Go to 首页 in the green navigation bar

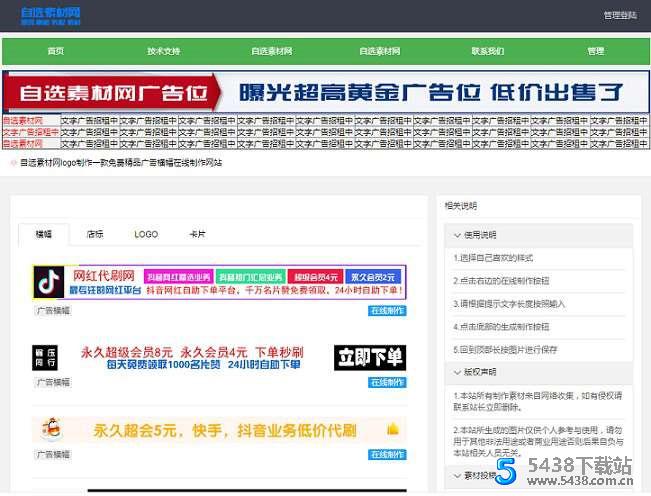56,51
